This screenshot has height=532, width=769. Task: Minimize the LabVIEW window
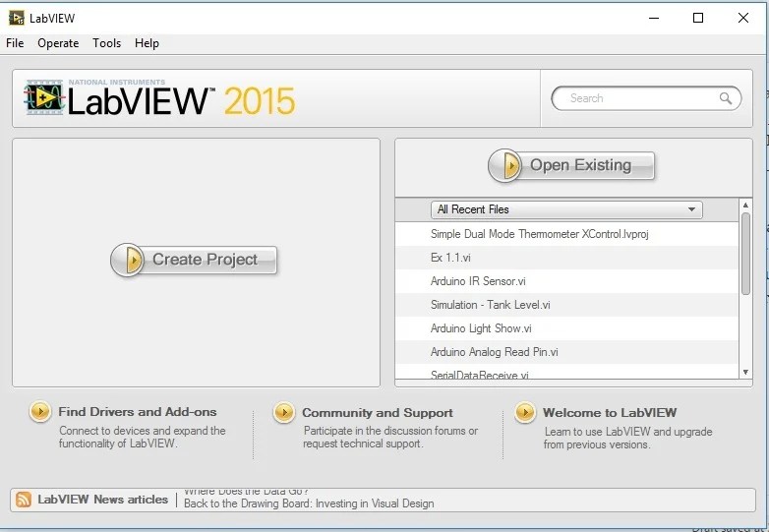coord(654,18)
